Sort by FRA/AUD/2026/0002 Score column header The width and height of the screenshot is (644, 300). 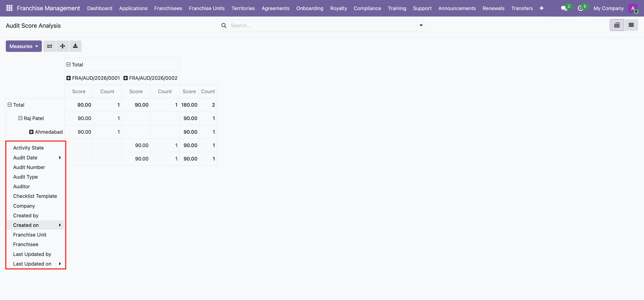pyautogui.click(x=136, y=92)
